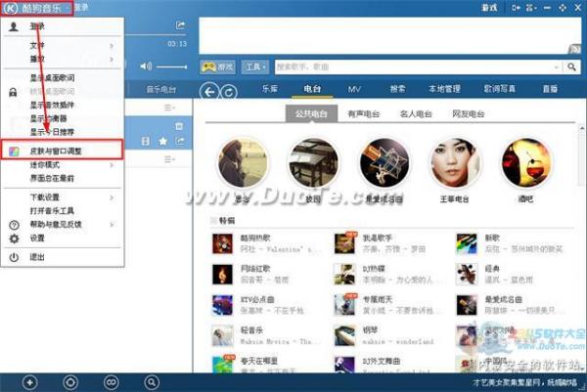Switch to the MV tab
The width and height of the screenshot is (587, 392).
pyautogui.click(x=354, y=89)
